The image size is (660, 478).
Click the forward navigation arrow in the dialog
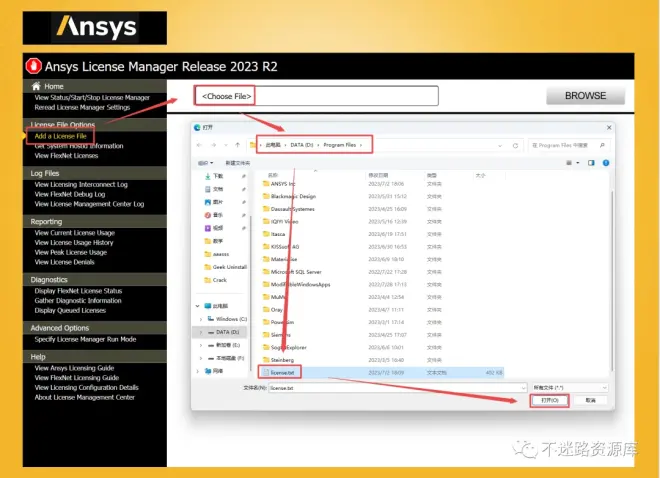point(213,145)
